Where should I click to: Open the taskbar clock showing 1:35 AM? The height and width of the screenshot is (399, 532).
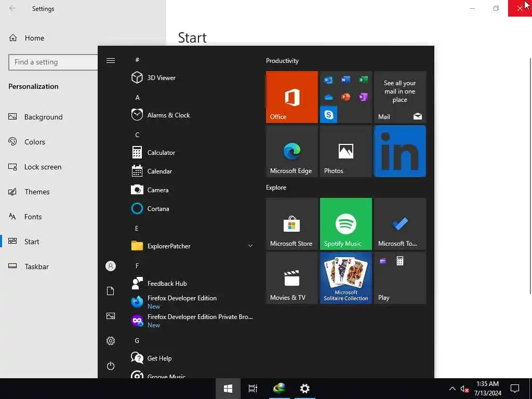pyautogui.click(x=487, y=389)
